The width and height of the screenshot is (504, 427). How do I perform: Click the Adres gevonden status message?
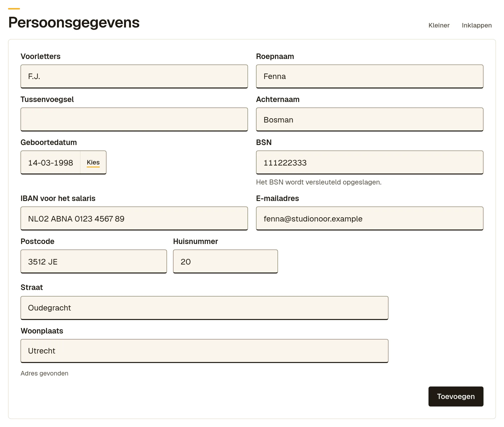pyautogui.click(x=44, y=373)
